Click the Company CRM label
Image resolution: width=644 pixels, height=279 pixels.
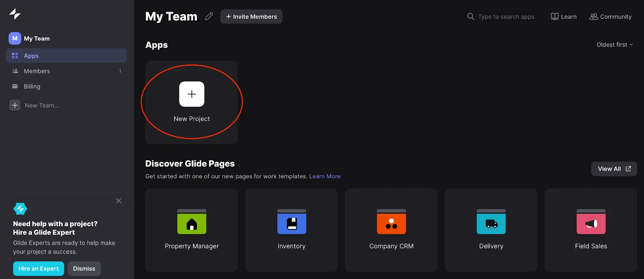coord(391,246)
